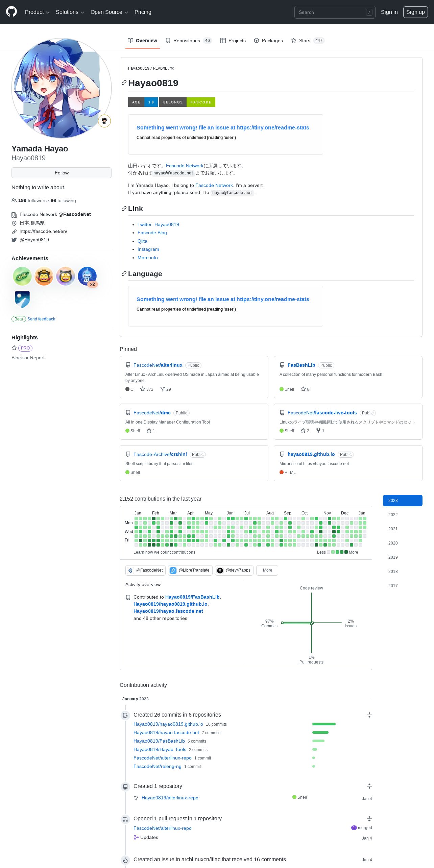Click the 1 merged pull request badge
The image size is (434, 868).
(x=362, y=828)
